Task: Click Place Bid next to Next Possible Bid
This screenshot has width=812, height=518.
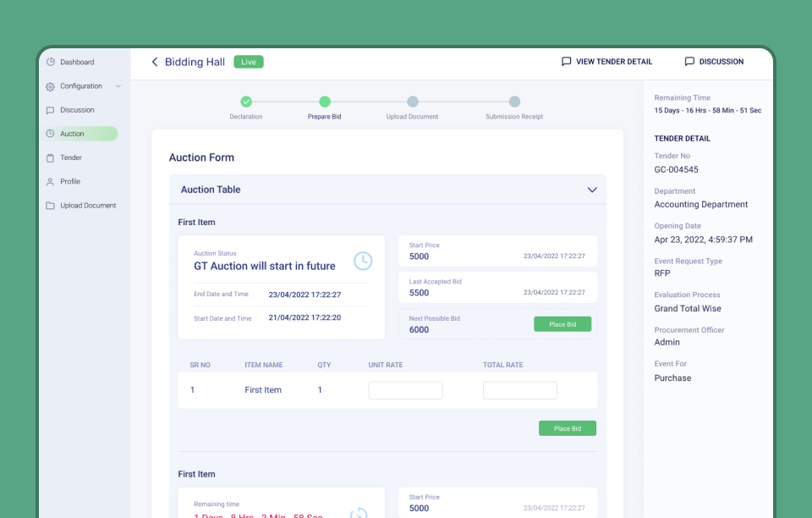Action: [562, 324]
